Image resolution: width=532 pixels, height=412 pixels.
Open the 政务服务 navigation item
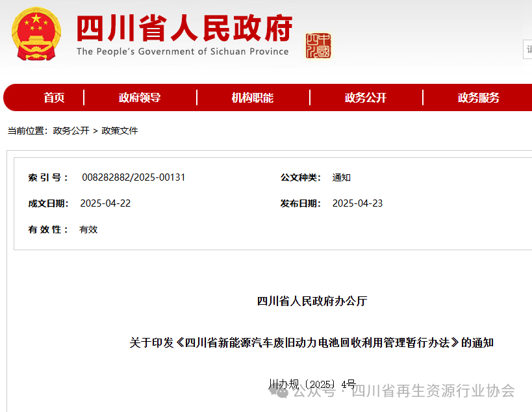pos(478,97)
